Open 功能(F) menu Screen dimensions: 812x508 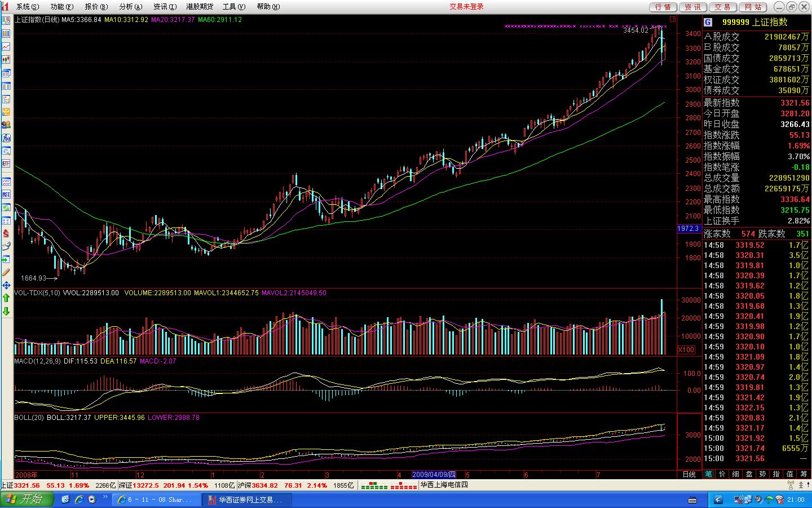[x=62, y=7]
